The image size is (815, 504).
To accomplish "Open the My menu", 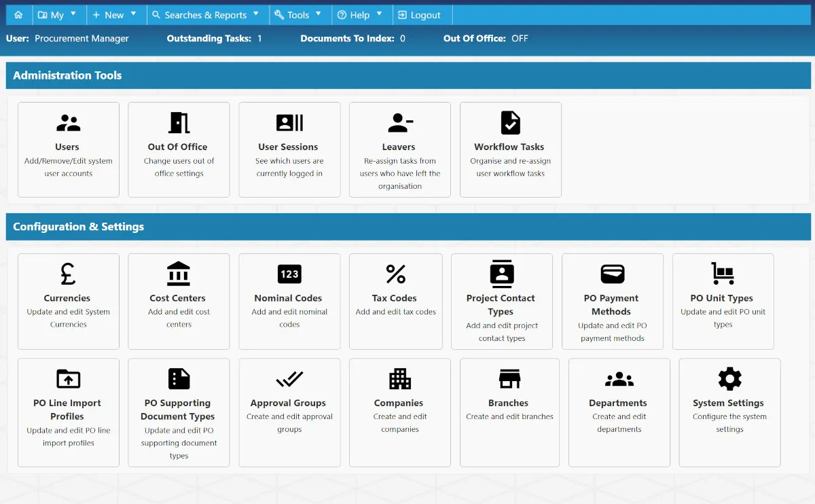I will point(57,15).
